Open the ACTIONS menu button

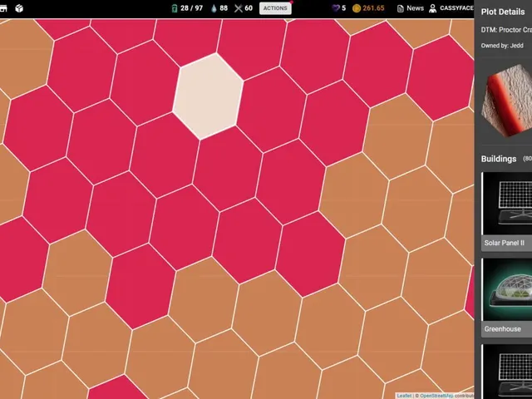(x=275, y=8)
